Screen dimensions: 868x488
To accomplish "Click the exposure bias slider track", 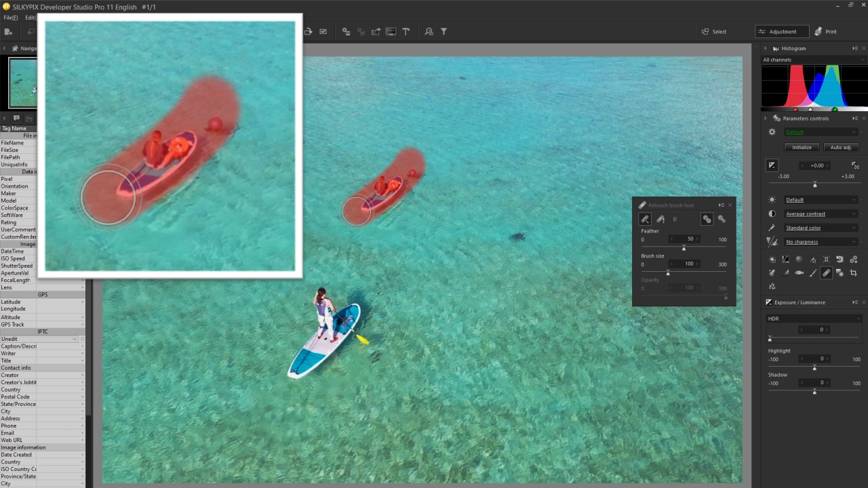I will (x=814, y=184).
